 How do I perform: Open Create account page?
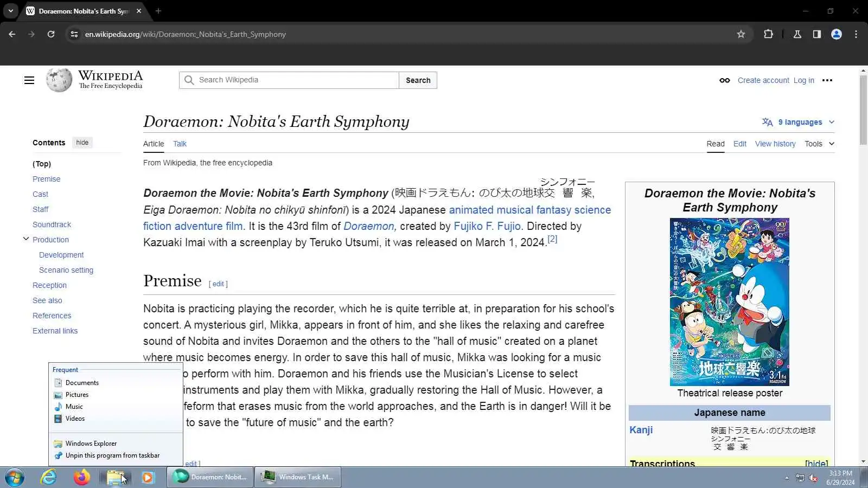(x=763, y=80)
